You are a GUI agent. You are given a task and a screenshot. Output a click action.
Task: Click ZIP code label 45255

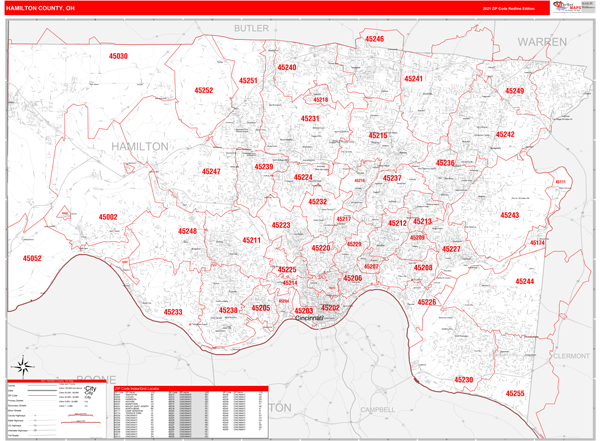(515, 393)
